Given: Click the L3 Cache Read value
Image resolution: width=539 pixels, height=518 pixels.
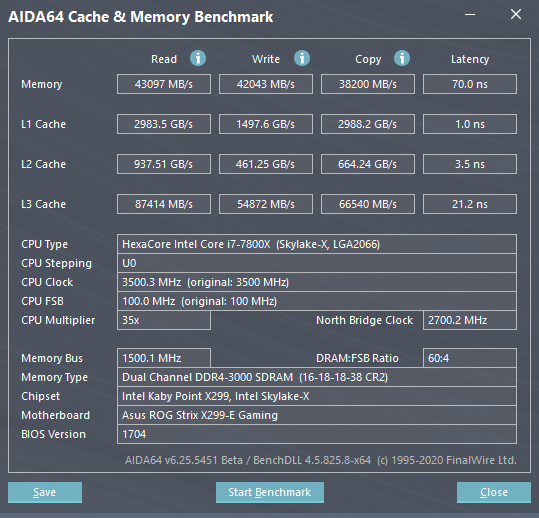Looking at the screenshot, I should (164, 204).
